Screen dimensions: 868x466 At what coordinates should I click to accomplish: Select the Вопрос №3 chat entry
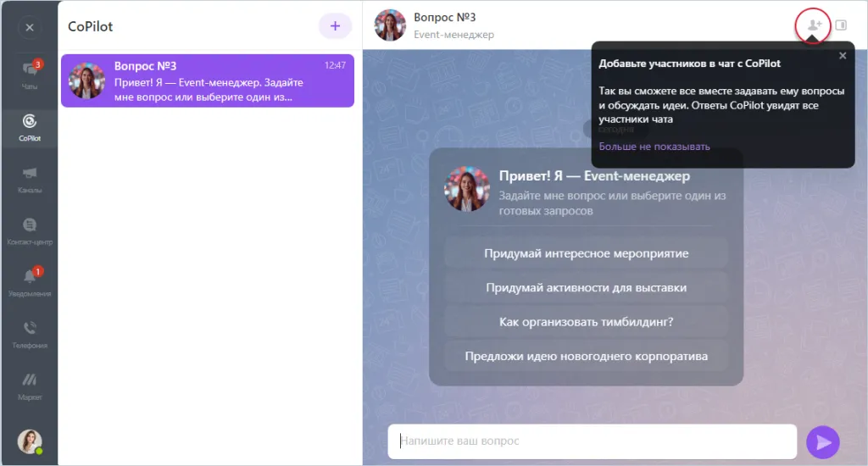pyautogui.click(x=208, y=80)
